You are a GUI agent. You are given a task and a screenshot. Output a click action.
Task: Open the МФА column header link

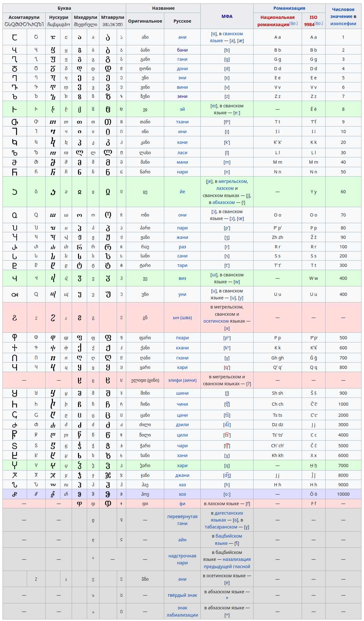(x=227, y=16)
